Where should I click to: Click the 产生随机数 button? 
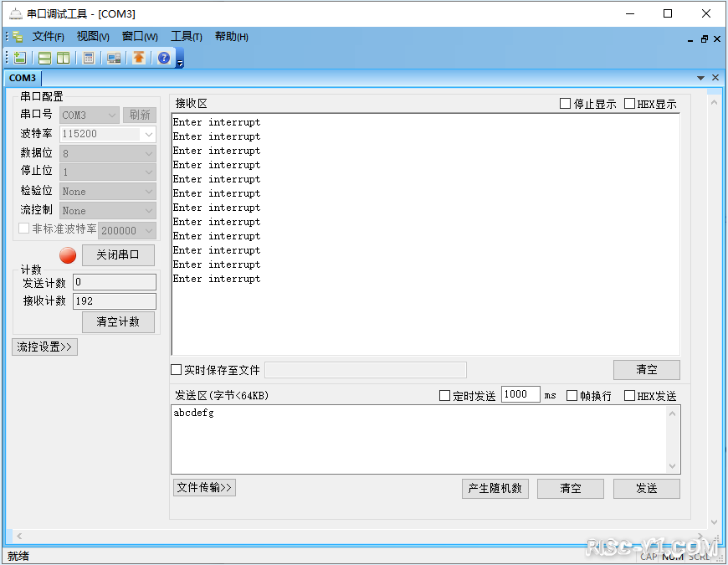point(495,488)
